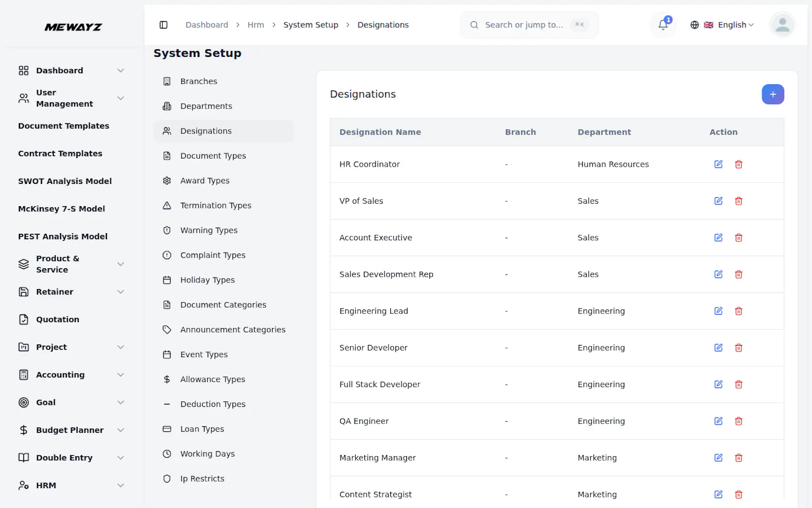Delete the Marketing Manager designation
This screenshot has width=812, height=508.
pos(738,458)
